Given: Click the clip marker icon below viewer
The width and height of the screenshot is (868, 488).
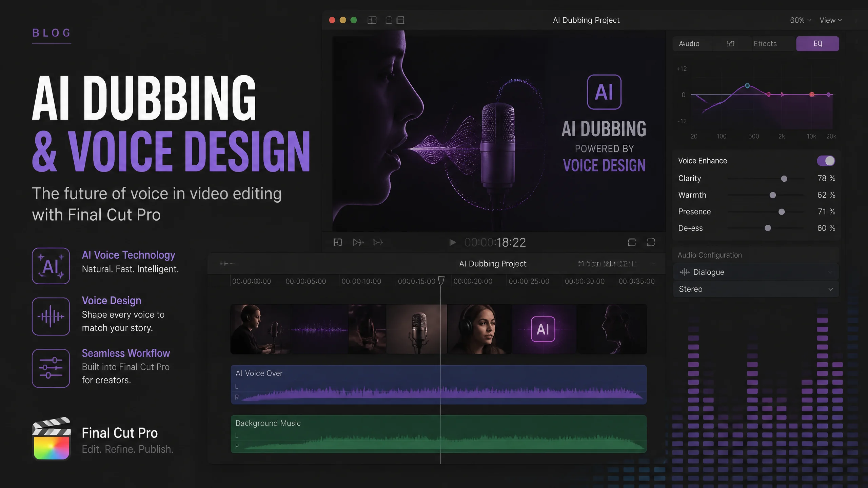Looking at the screenshot, I should 337,242.
